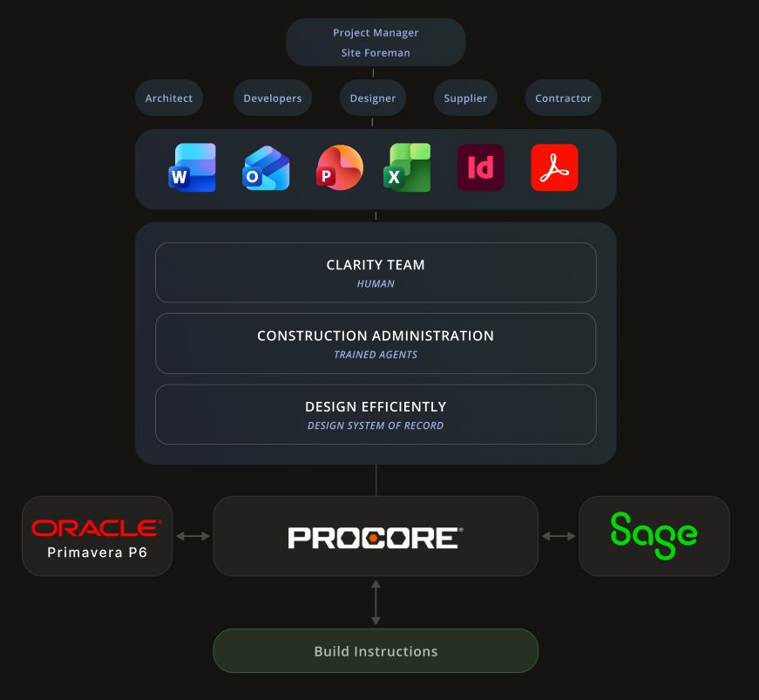Screen dimensions: 759x700
Task: Click the Project Manager label
Action: (376, 32)
